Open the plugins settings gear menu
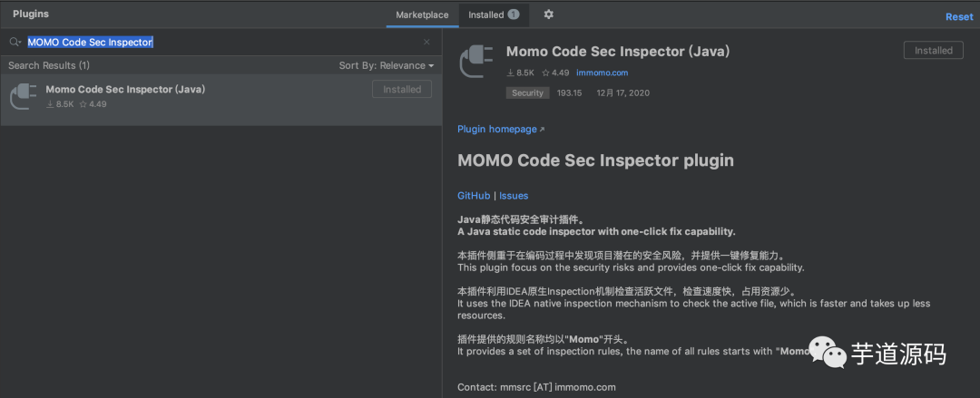The image size is (980, 398). coord(548,15)
